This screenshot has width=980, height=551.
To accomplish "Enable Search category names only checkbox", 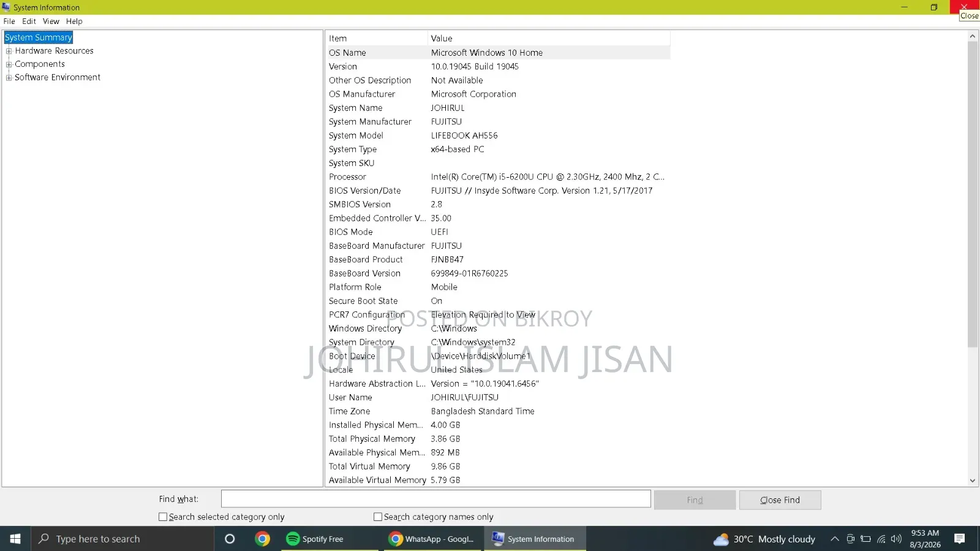I will coord(378,517).
